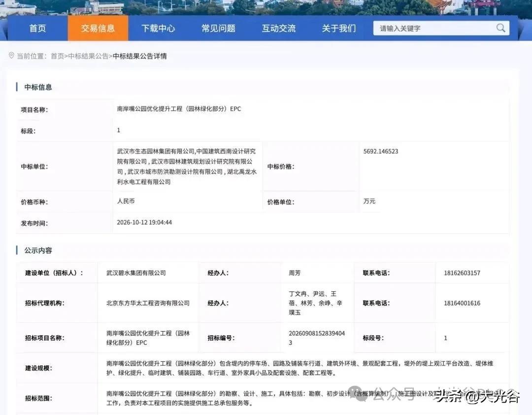Click the 价格币种 label
Viewport: 532px width, 415px height.
click(x=34, y=202)
